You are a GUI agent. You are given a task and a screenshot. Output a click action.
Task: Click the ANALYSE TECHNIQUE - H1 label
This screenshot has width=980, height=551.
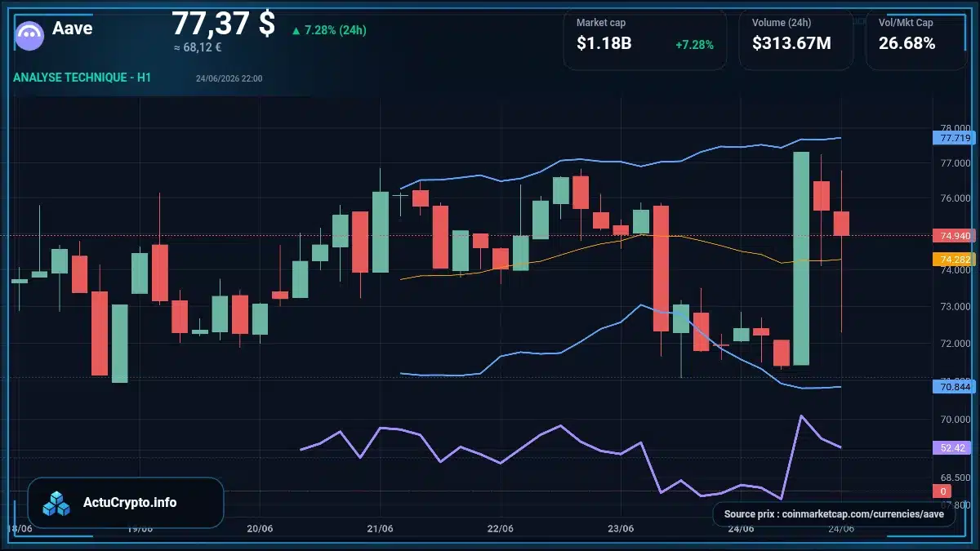(x=82, y=78)
